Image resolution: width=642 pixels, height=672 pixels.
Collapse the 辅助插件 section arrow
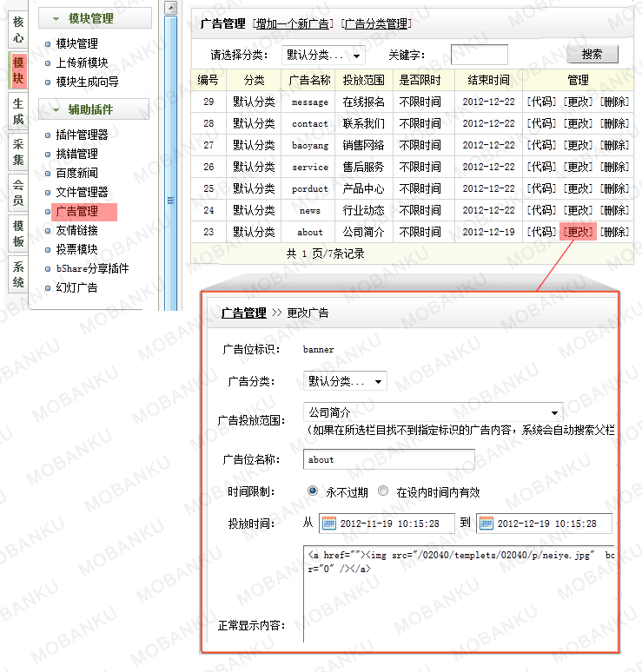tap(56, 109)
